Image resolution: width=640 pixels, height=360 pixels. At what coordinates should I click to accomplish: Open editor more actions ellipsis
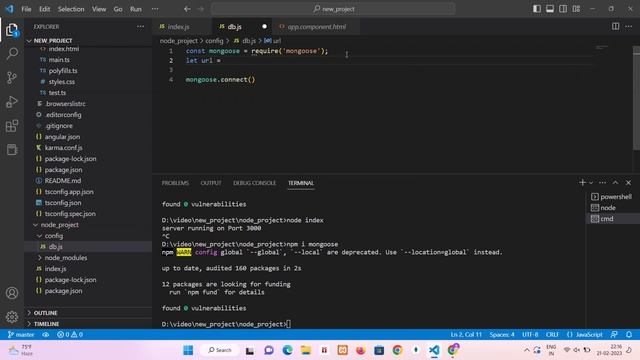(629, 27)
